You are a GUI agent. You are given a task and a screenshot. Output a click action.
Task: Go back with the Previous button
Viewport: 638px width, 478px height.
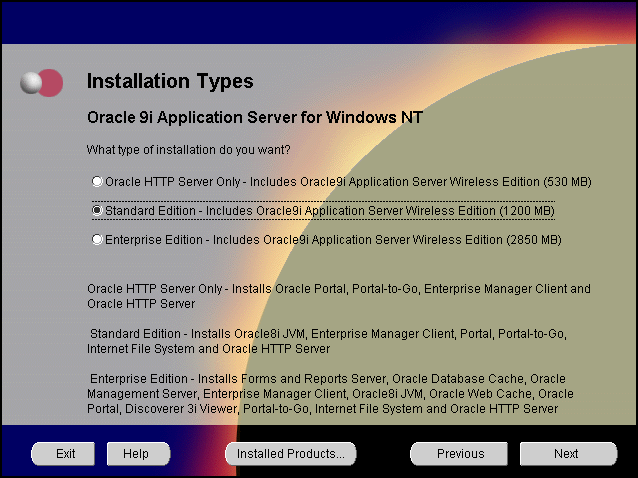tap(459, 454)
